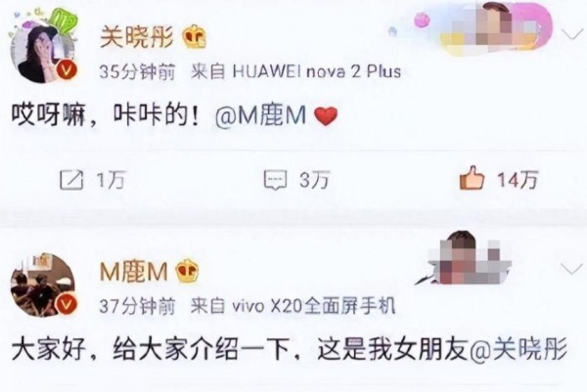587x392 pixels.
Task: Open the @M鹿M mention link
Action: click(261, 115)
